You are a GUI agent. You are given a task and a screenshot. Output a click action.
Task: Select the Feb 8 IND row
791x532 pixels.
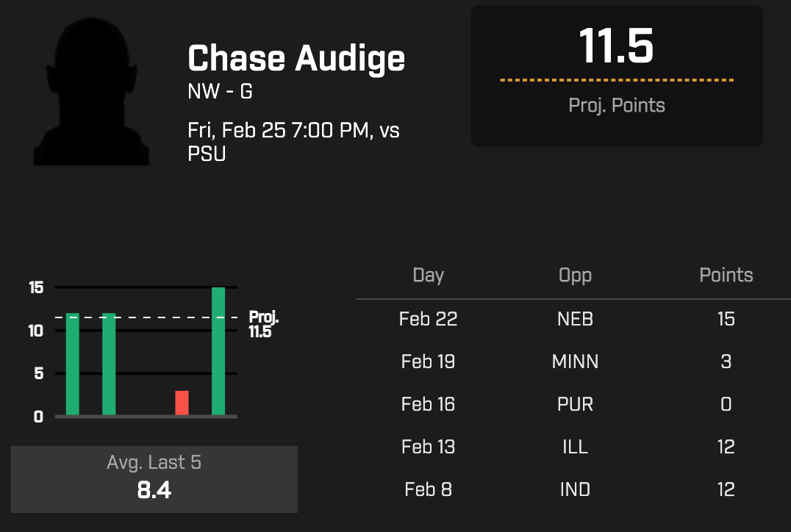[x=575, y=489]
